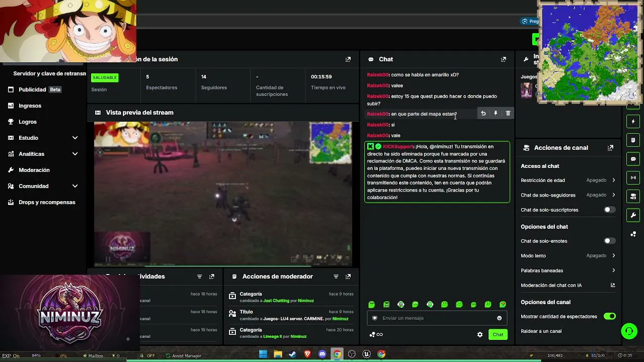Click the chat bubble sidebar icon
This screenshot has height=362, width=644.
click(633, 159)
